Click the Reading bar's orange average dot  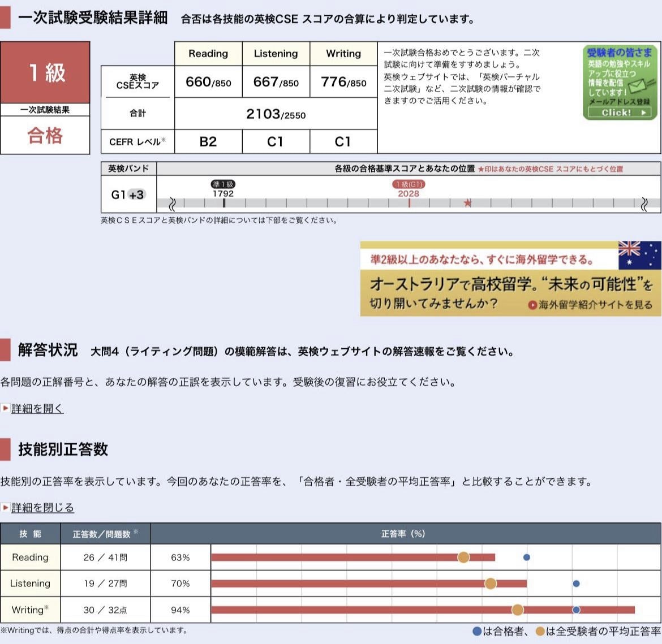point(463,557)
